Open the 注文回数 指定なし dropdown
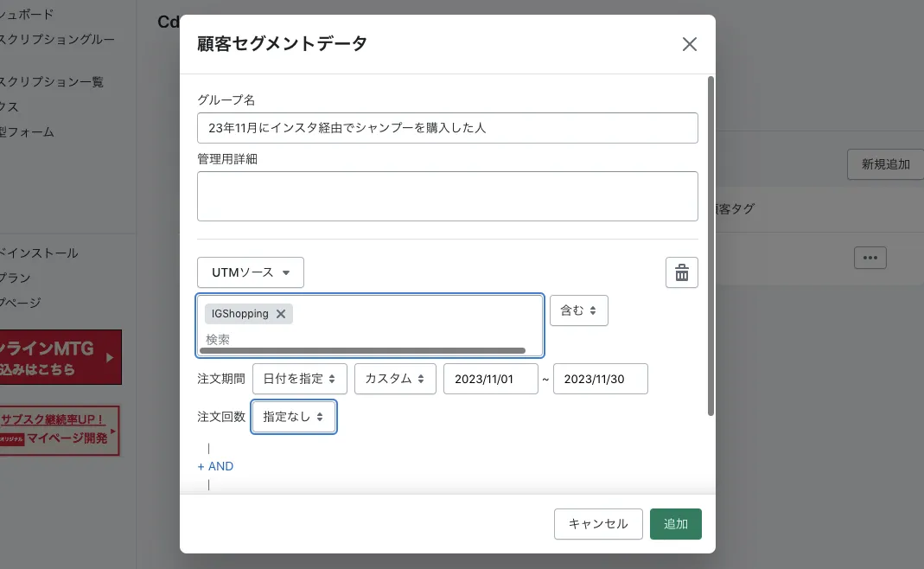 pyautogui.click(x=293, y=417)
